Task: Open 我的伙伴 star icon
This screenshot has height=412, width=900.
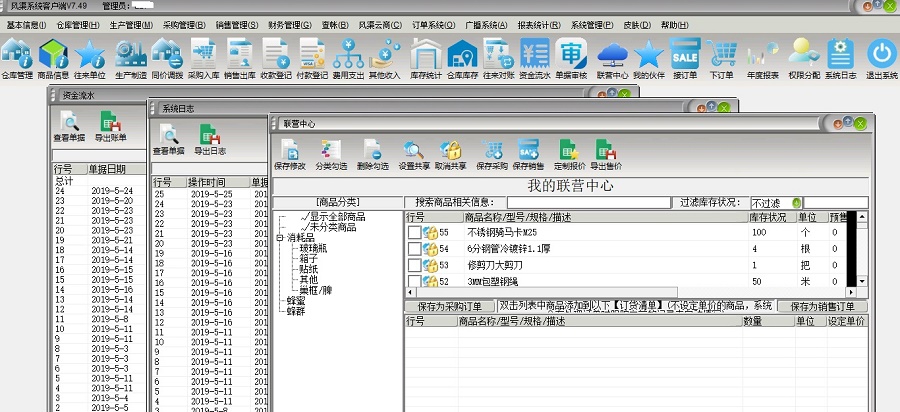Action: pyautogui.click(x=649, y=59)
